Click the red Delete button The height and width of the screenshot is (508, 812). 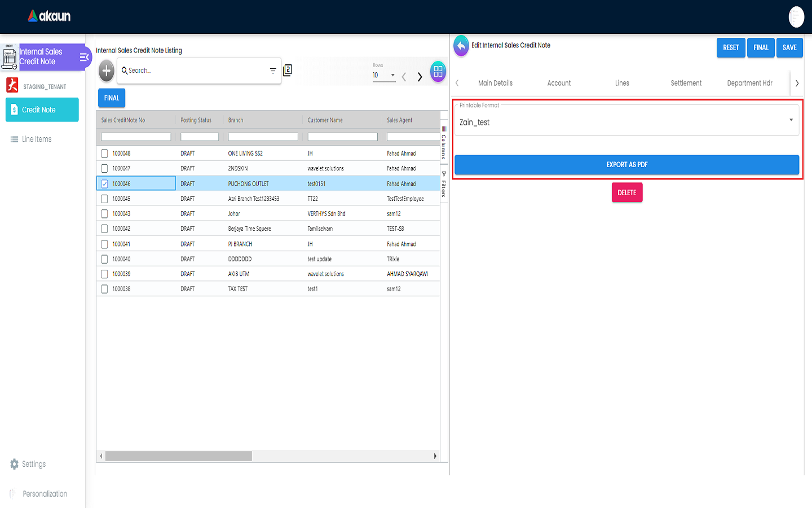tap(626, 193)
